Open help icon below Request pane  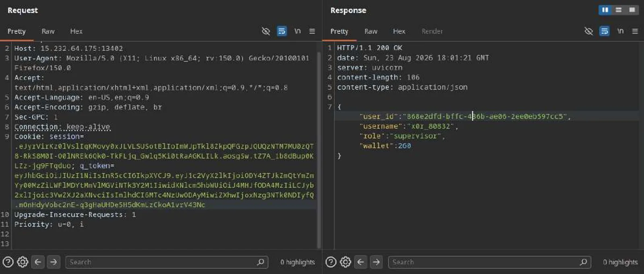click(8, 262)
